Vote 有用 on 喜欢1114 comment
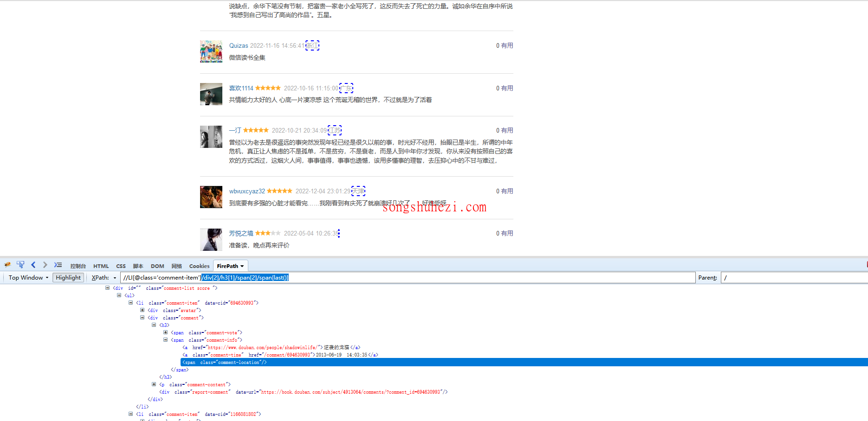 pyautogui.click(x=507, y=88)
